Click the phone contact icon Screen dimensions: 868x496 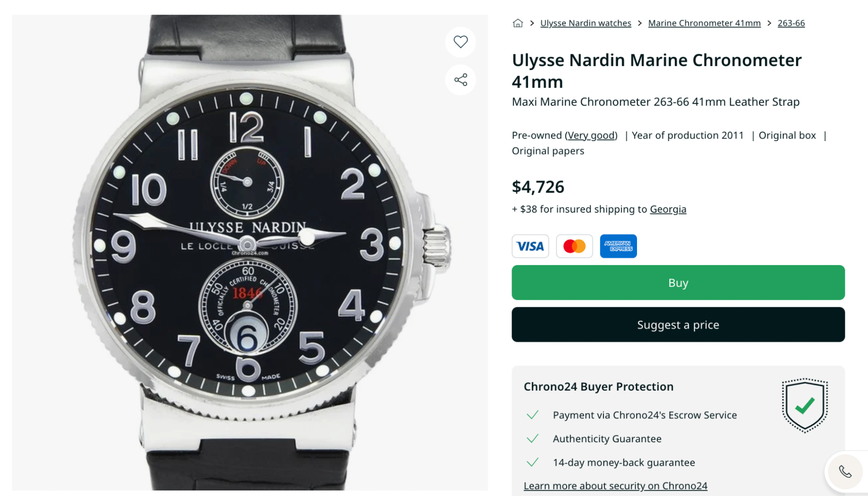[x=845, y=471]
